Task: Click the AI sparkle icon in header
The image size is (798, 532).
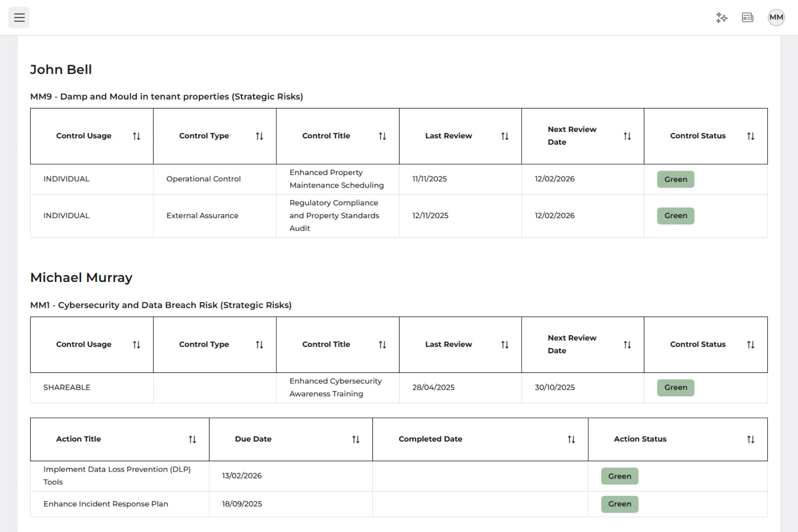Action: [x=722, y=18]
